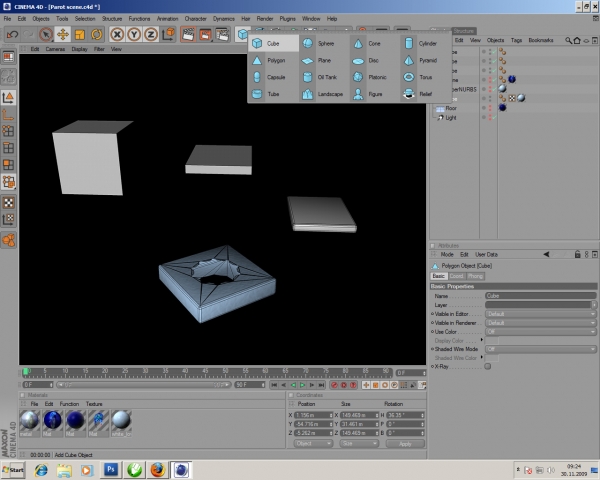Click the Apply button

pyautogui.click(x=405, y=444)
